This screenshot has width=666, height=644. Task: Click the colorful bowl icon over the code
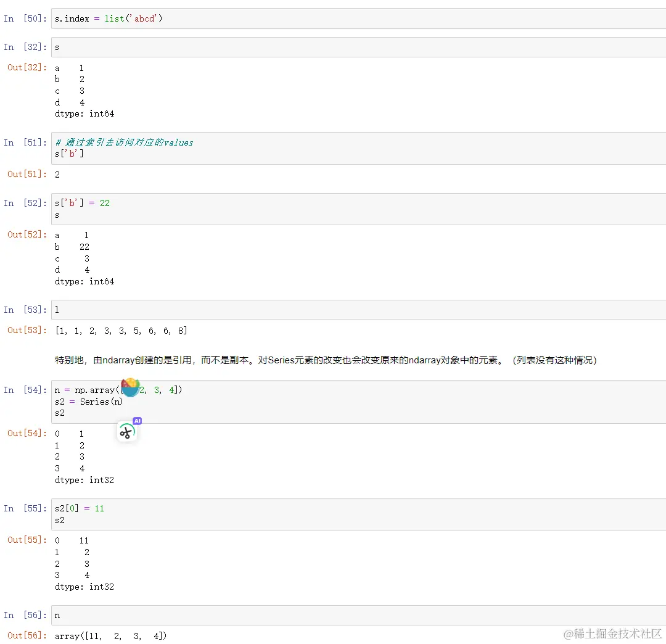130,387
